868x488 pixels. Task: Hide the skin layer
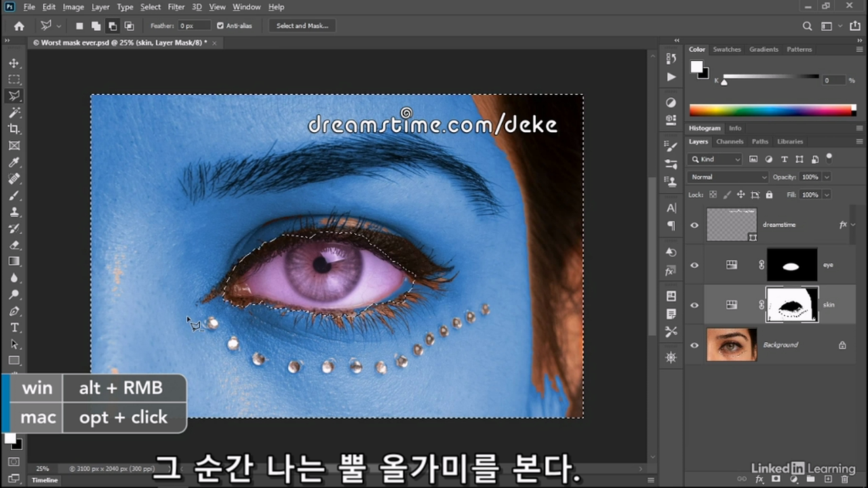point(694,305)
